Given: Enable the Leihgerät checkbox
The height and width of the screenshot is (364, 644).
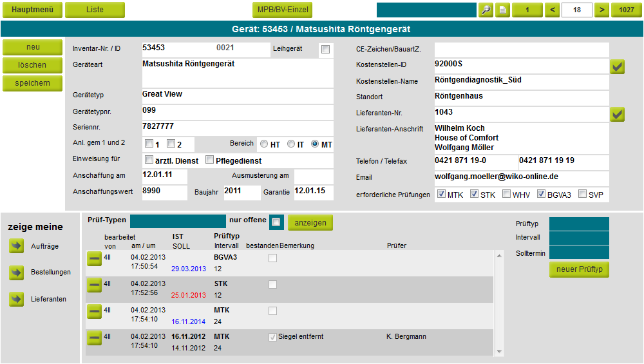Looking at the screenshot, I should (325, 50).
